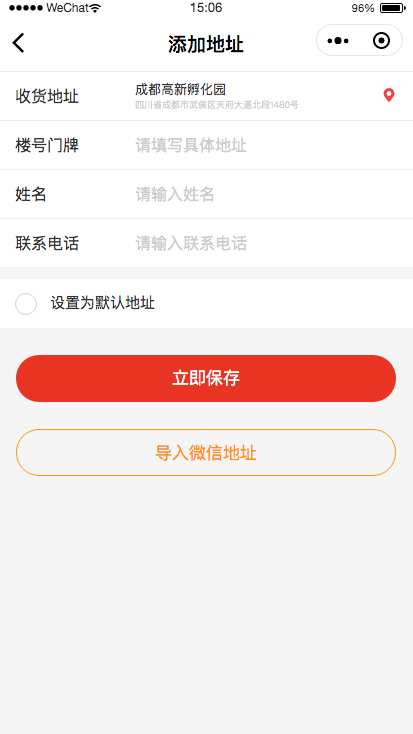
Task: Click the 导入微信地址 button
Action: (206, 453)
